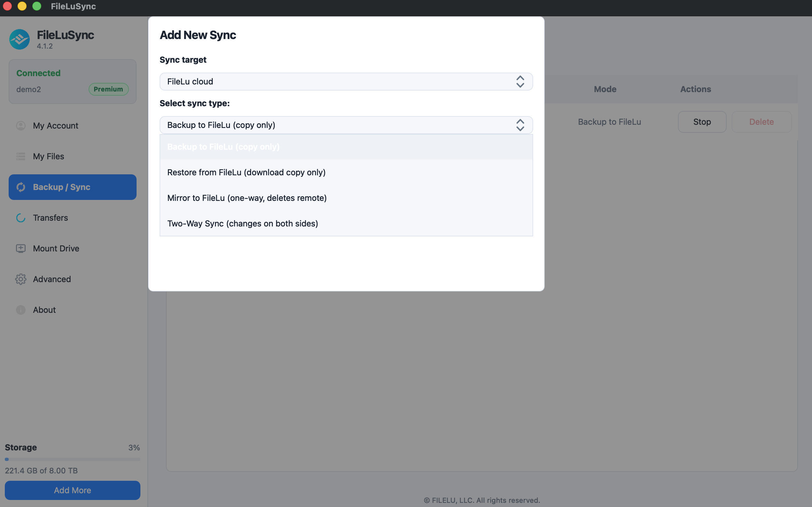Click the Mode column header

[605, 89]
